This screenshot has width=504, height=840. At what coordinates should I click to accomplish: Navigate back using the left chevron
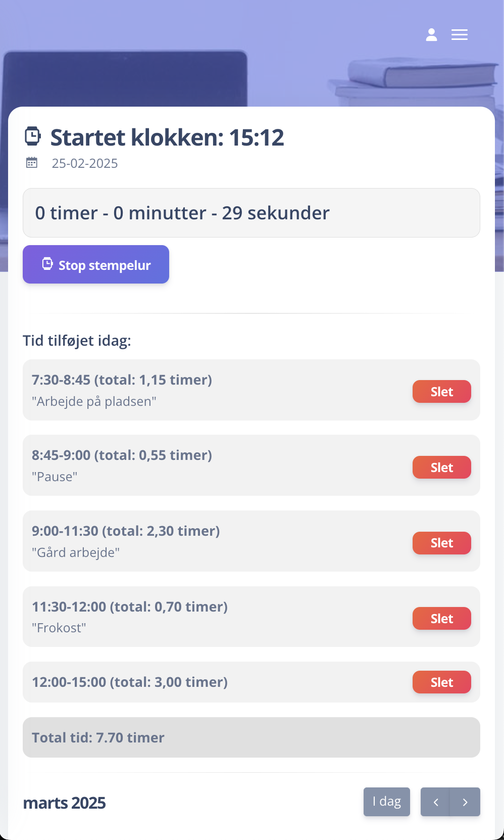coord(435,802)
